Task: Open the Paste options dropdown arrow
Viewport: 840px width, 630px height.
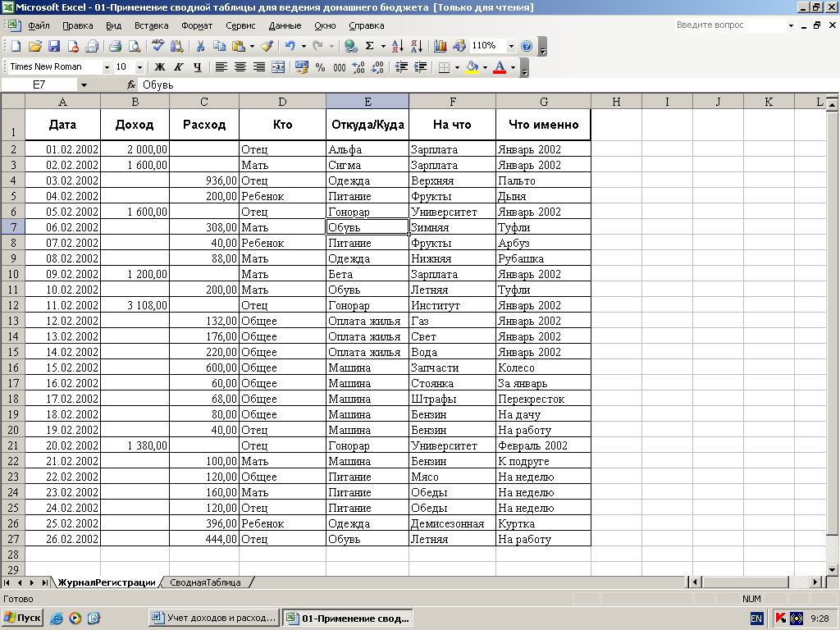Action: [252, 46]
